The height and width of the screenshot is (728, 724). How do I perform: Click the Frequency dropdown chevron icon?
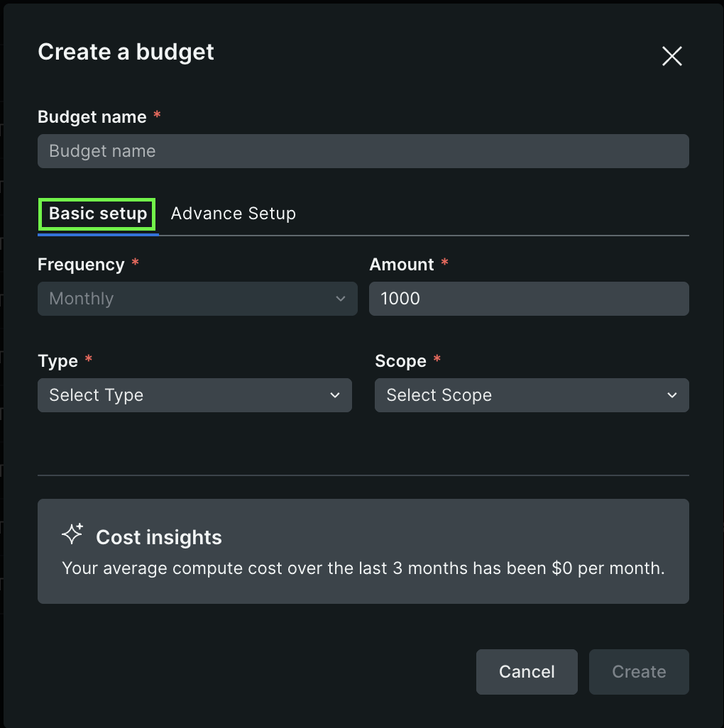(340, 299)
